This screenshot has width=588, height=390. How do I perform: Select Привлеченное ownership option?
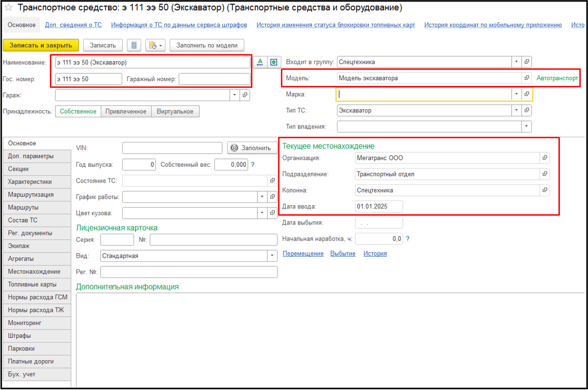tap(126, 111)
